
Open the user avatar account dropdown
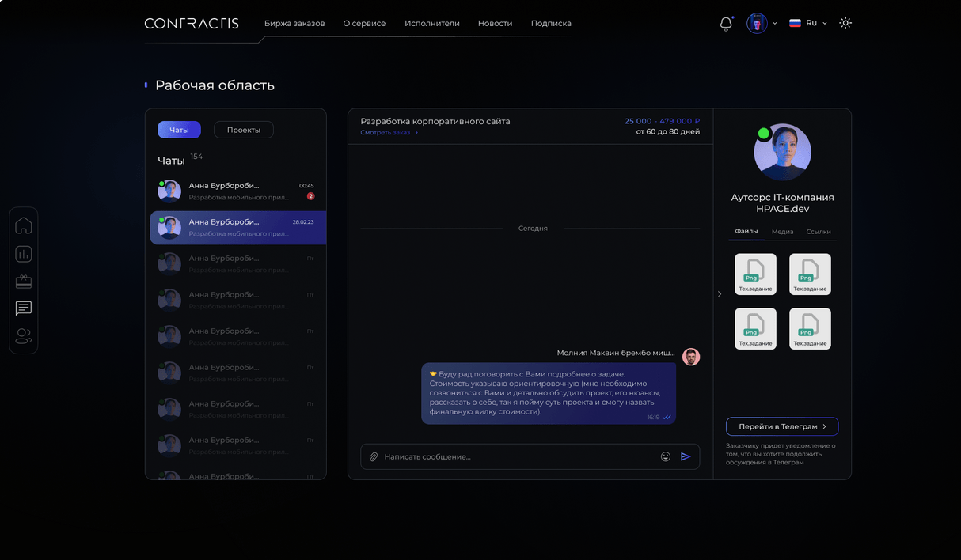point(762,23)
